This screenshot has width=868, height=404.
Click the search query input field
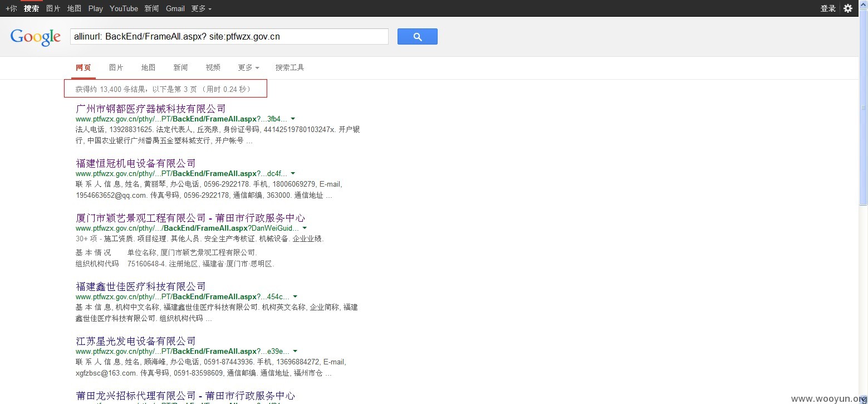[229, 37]
